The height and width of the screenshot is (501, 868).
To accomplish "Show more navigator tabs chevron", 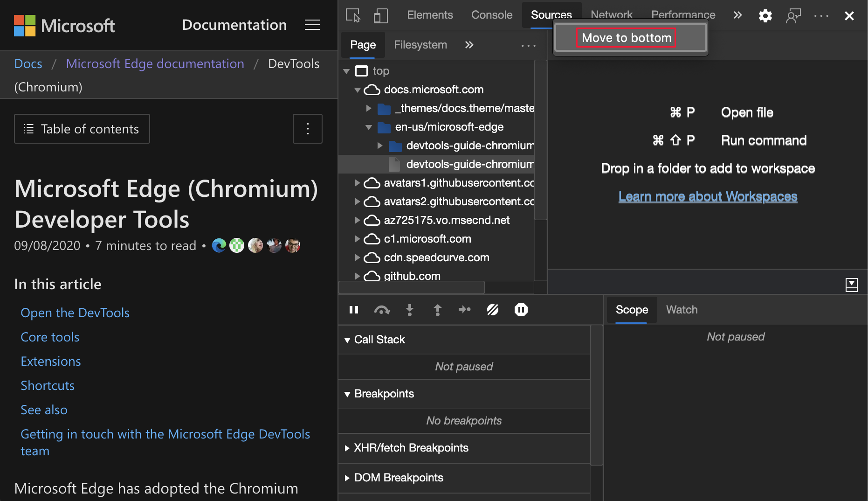I will (x=469, y=45).
